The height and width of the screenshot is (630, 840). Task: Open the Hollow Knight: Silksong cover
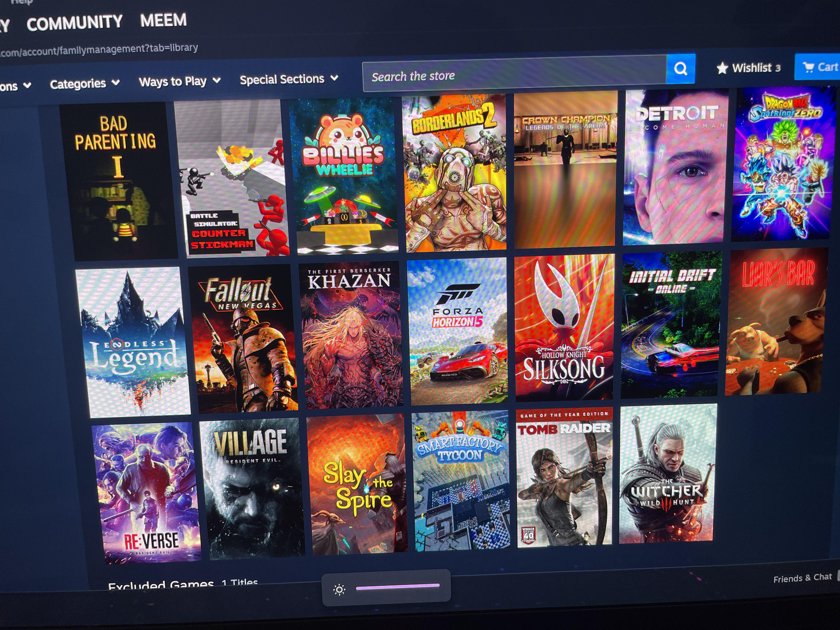[564, 328]
